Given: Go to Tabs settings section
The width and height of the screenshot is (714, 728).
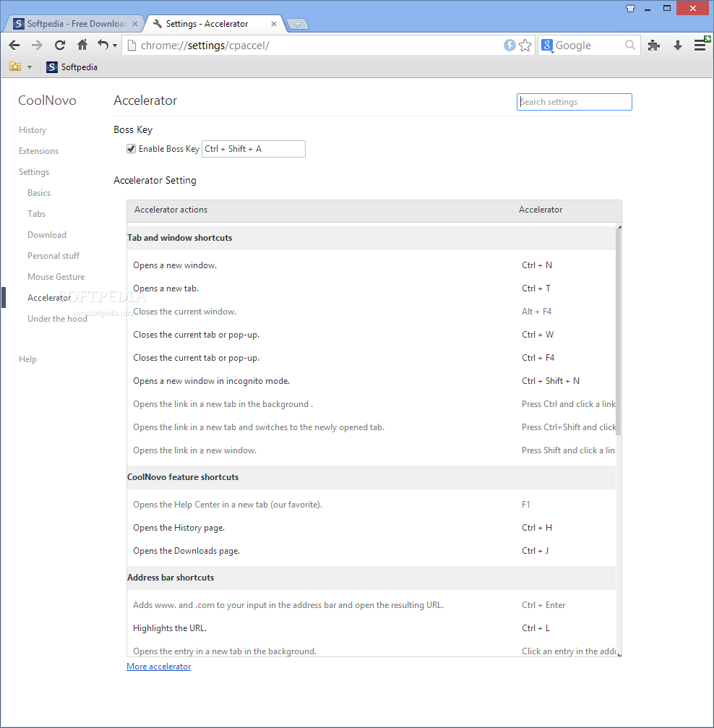Looking at the screenshot, I should click(x=37, y=213).
